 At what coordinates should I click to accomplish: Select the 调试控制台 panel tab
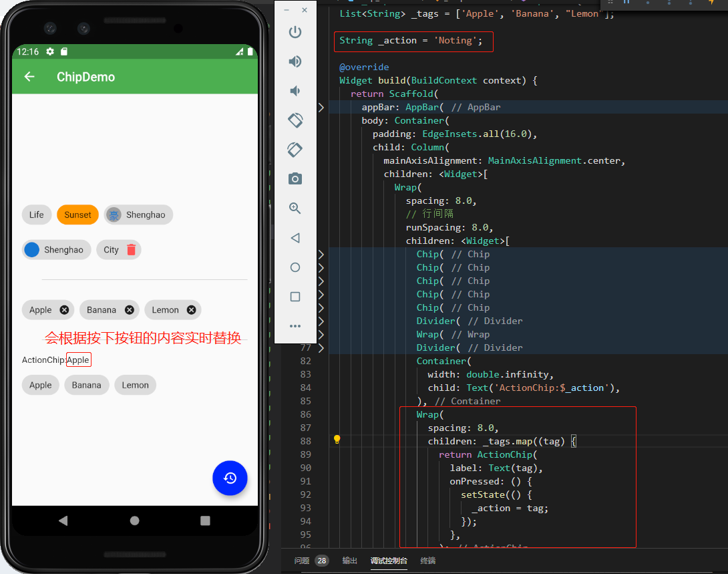[x=389, y=561]
